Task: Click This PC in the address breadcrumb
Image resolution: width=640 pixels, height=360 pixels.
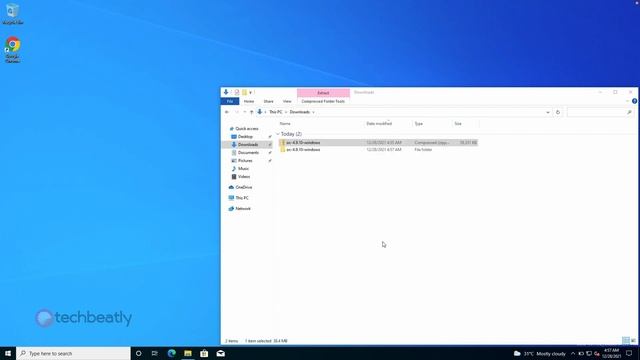Action: coord(276,112)
